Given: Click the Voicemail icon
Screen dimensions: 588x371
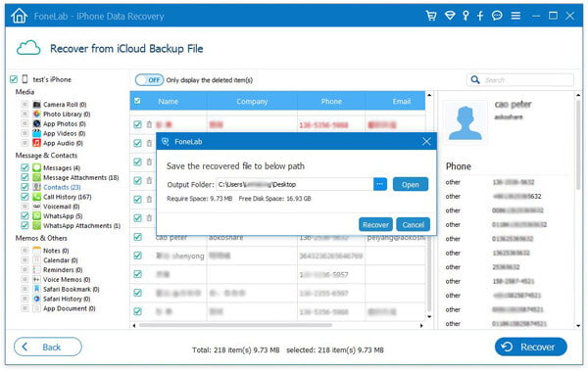Looking at the screenshot, I should [x=37, y=207].
